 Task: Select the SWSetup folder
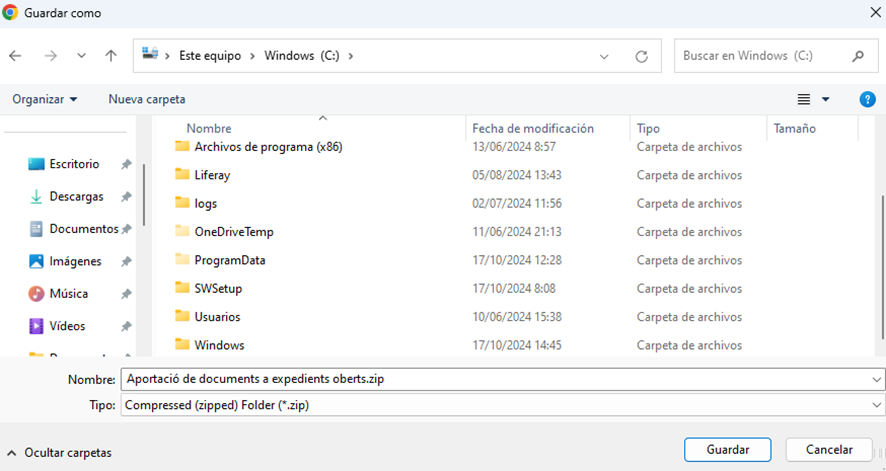pos(218,289)
